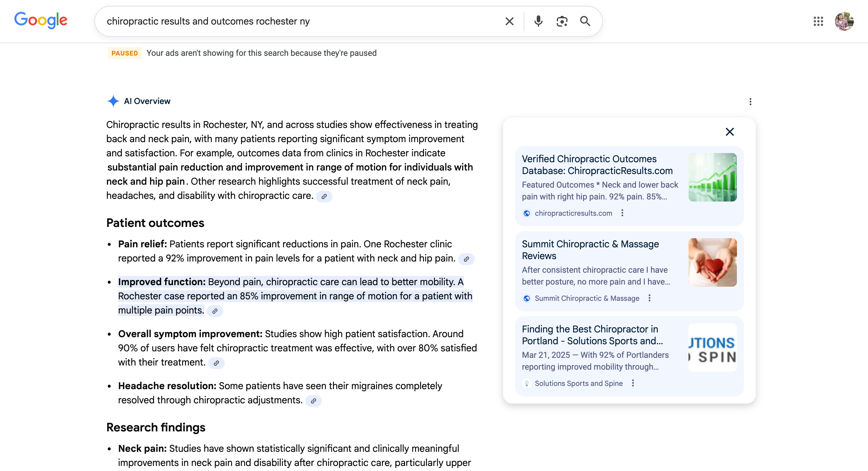Click the AI Overview sparkle icon
The image size is (868, 471).
[113, 101]
